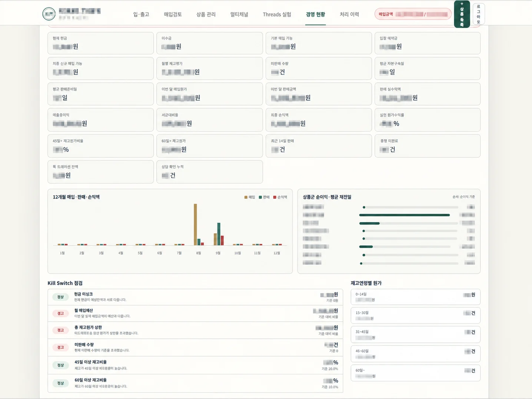Click the 상담 확인 누적 card

(210, 172)
